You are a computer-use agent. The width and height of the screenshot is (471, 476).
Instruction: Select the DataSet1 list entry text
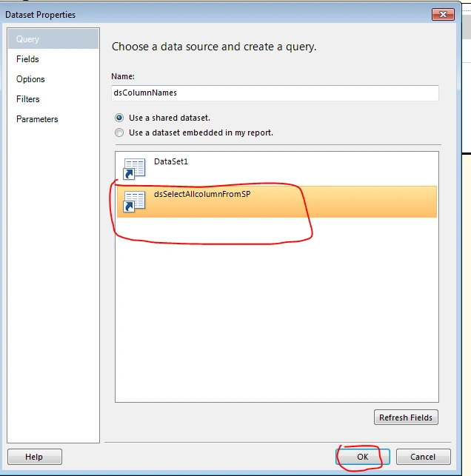[171, 161]
